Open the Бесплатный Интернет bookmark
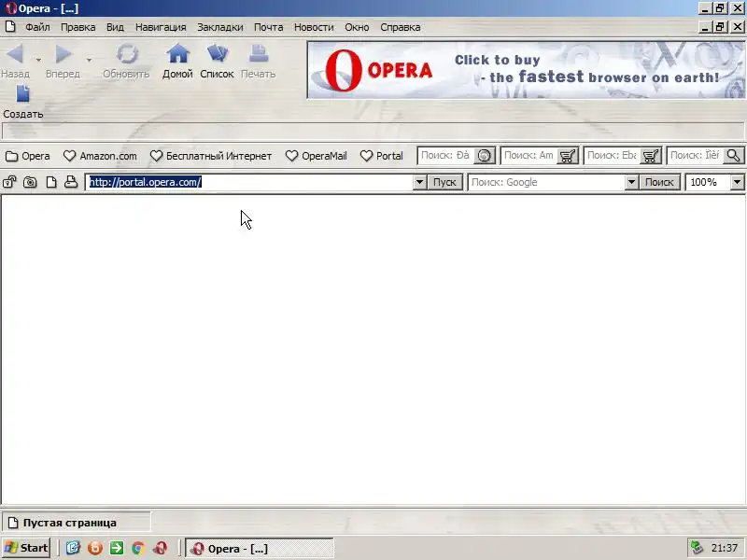 211,156
